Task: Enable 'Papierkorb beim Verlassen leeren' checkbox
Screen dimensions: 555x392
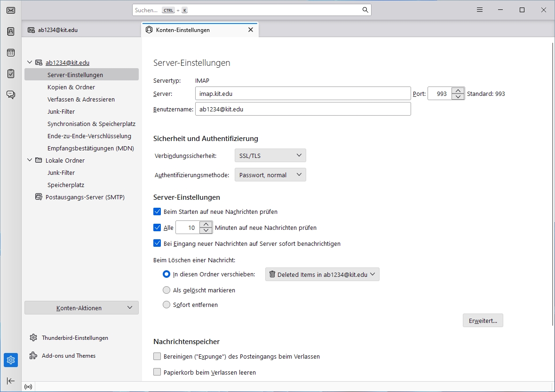Action: tap(158, 372)
